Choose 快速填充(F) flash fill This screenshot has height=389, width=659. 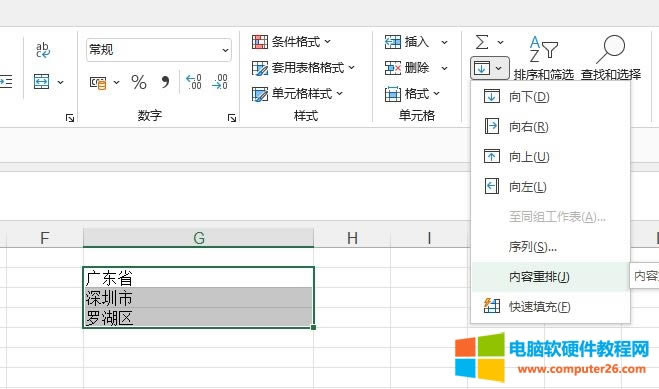(x=551, y=306)
